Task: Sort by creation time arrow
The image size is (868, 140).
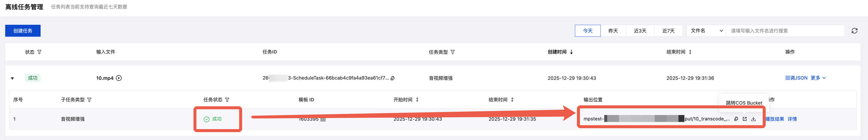Action: tap(571, 52)
